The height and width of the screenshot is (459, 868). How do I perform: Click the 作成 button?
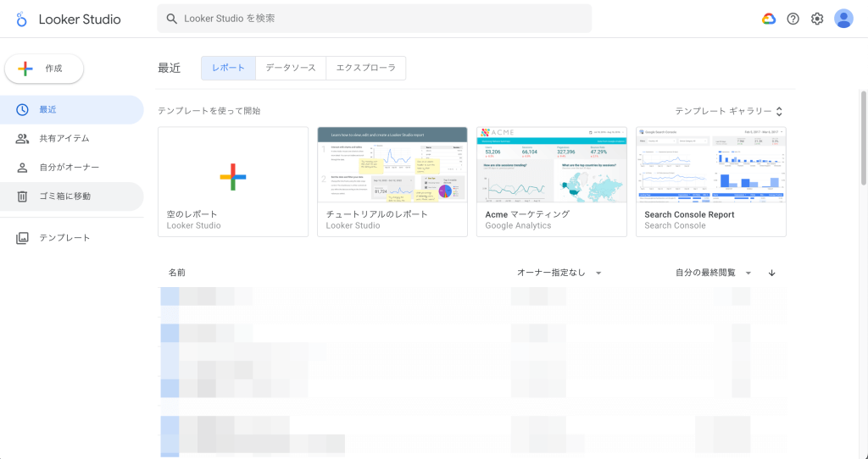coord(44,69)
